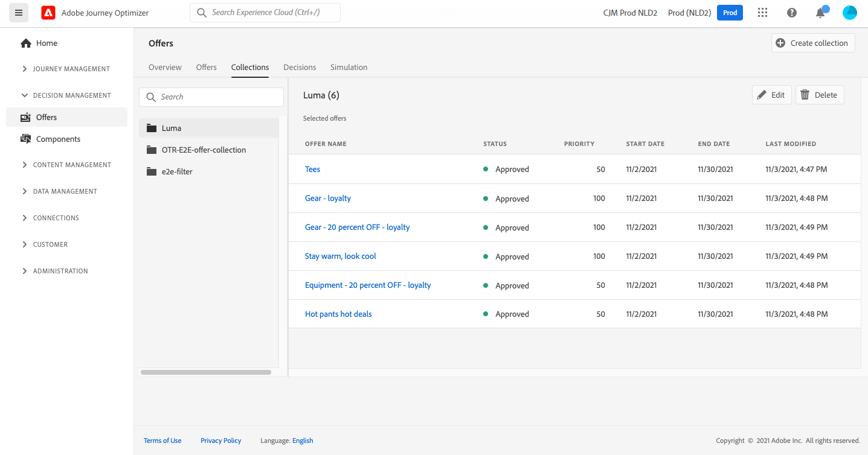View notifications bell icon
Screen dimensions: 868x455
(820, 13)
